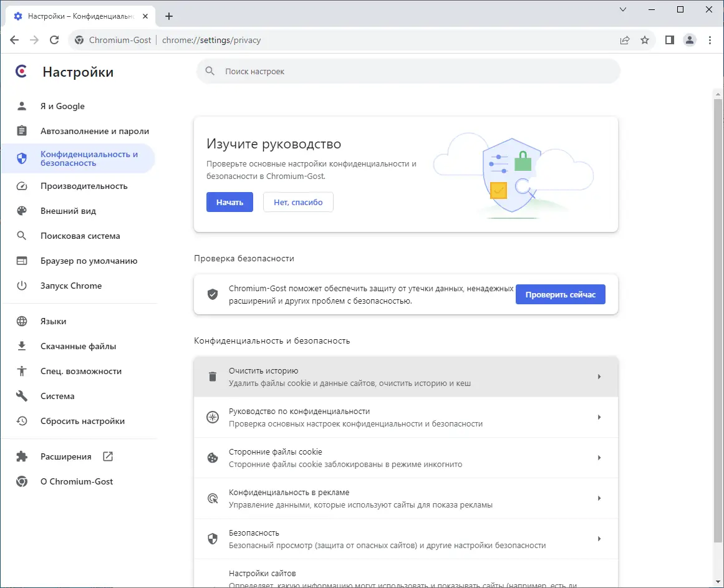This screenshot has width=724, height=588.
Task: Reload the page with refresh icon
Action: (x=54, y=40)
